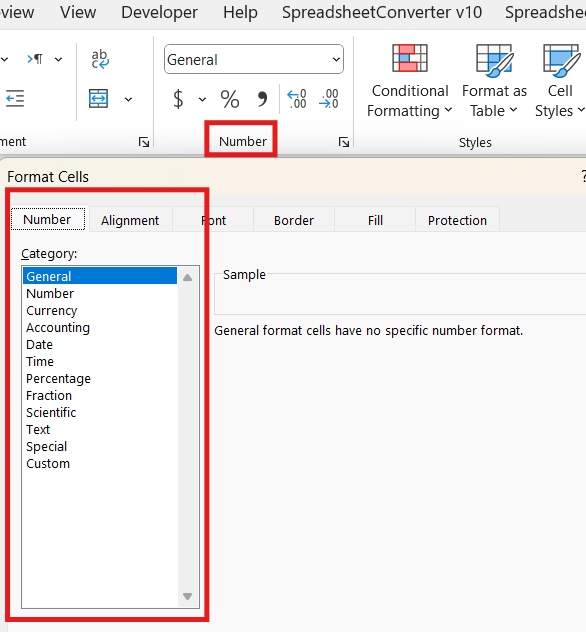Switch to the Alignment tab

(130, 220)
